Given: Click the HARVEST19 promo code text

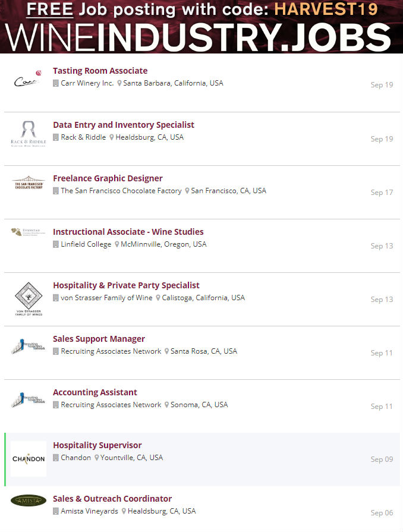Looking at the screenshot, I should point(333,9).
